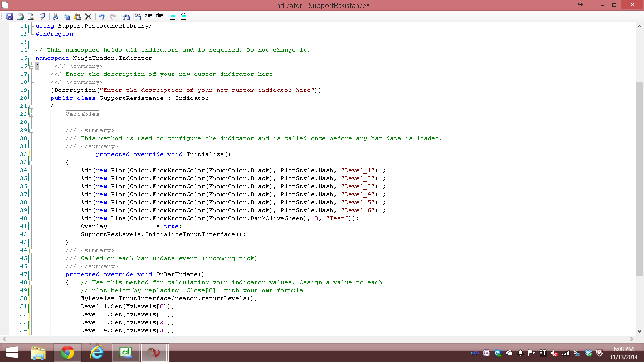Collapse the Initialize method body at line 33

click(x=31, y=163)
